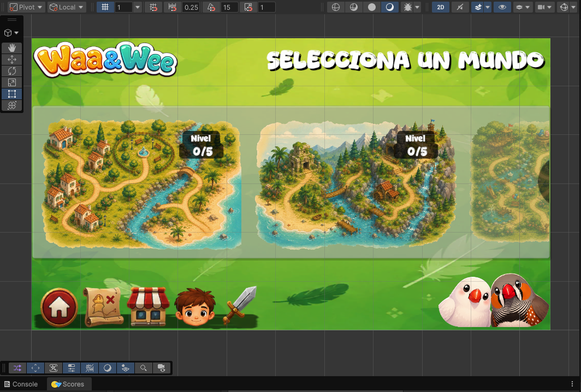Click the SELECCIONA UN MUNDO title text
Image resolution: width=581 pixels, height=392 pixels.
click(x=405, y=61)
